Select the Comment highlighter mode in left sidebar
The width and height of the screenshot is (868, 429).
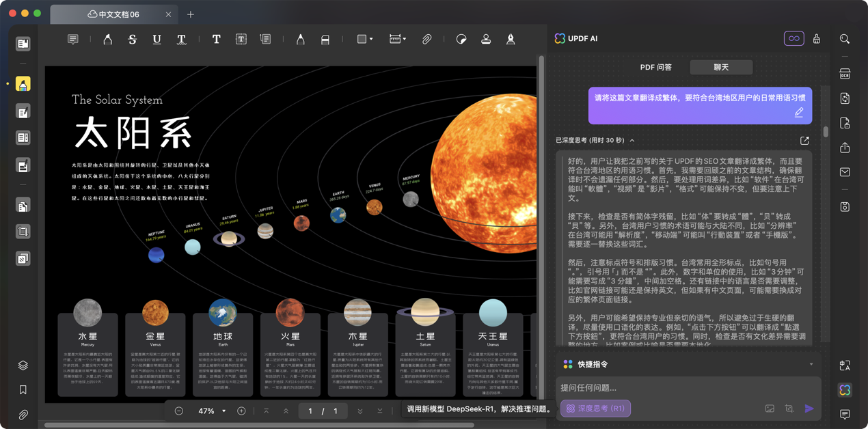pos(23,84)
